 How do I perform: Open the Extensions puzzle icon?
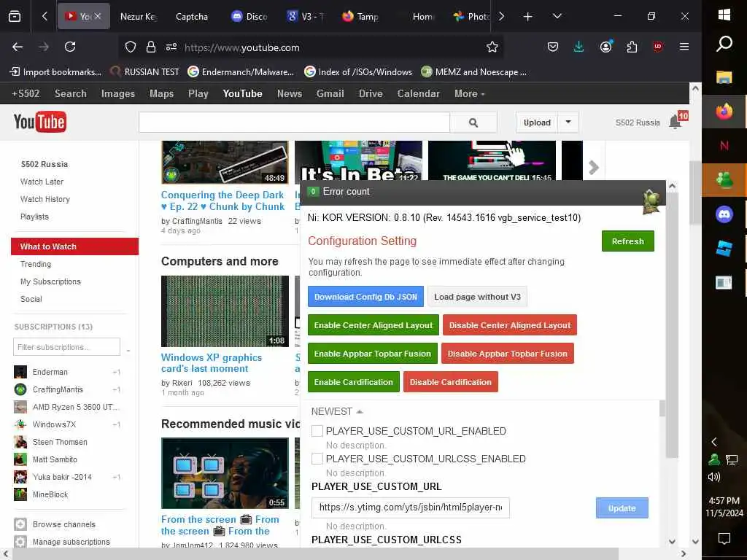632,47
